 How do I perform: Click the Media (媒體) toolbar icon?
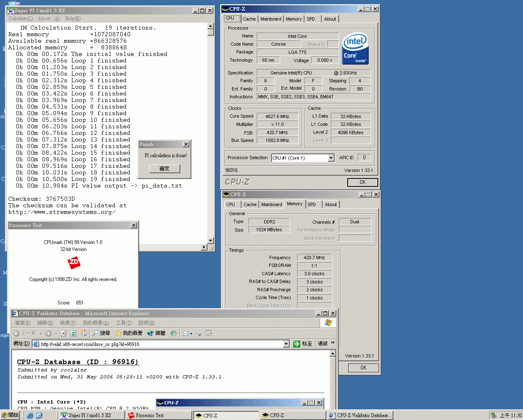click(x=151, y=333)
